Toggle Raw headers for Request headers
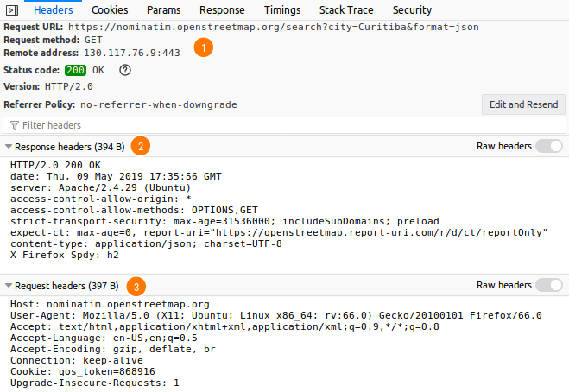The image size is (569, 392). [549, 285]
